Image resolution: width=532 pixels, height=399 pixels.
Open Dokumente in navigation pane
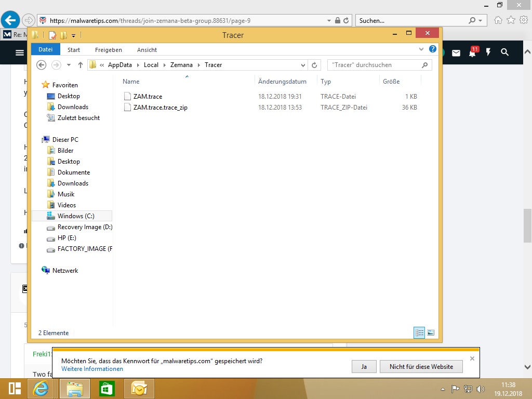pos(74,172)
